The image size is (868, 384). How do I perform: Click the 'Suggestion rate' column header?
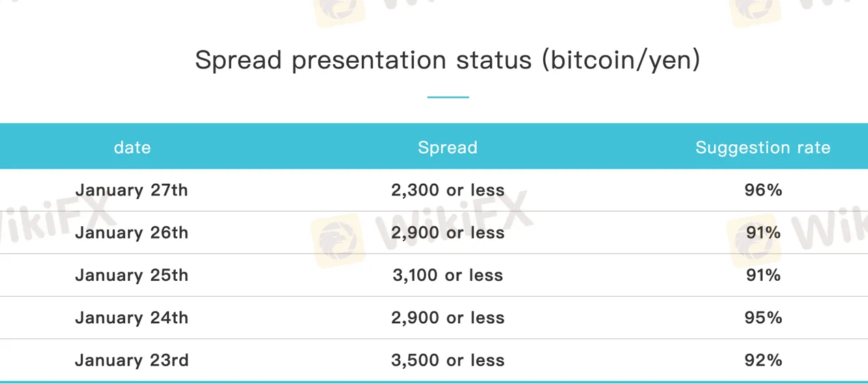(763, 148)
